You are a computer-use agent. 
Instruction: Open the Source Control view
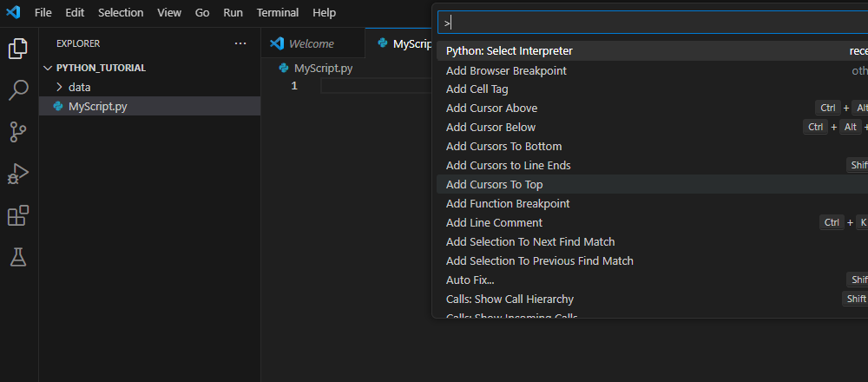[18, 132]
